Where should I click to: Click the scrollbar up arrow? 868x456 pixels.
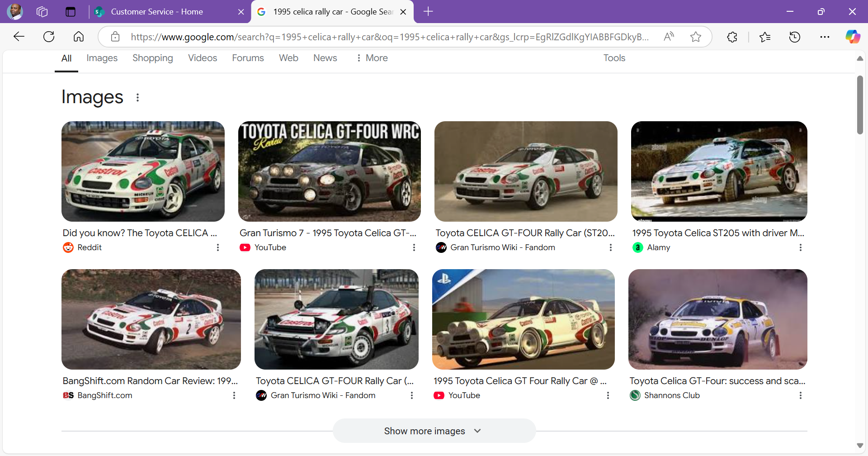[x=860, y=59]
